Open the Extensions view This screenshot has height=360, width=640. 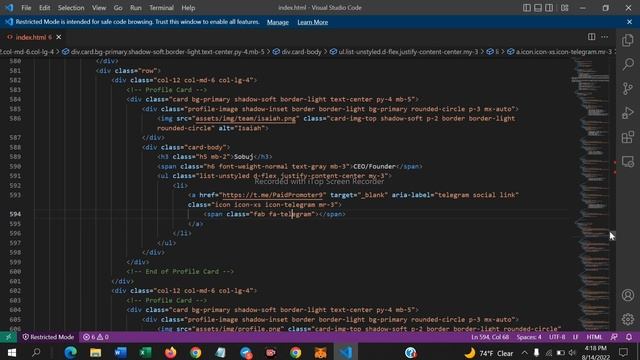coord(628,137)
